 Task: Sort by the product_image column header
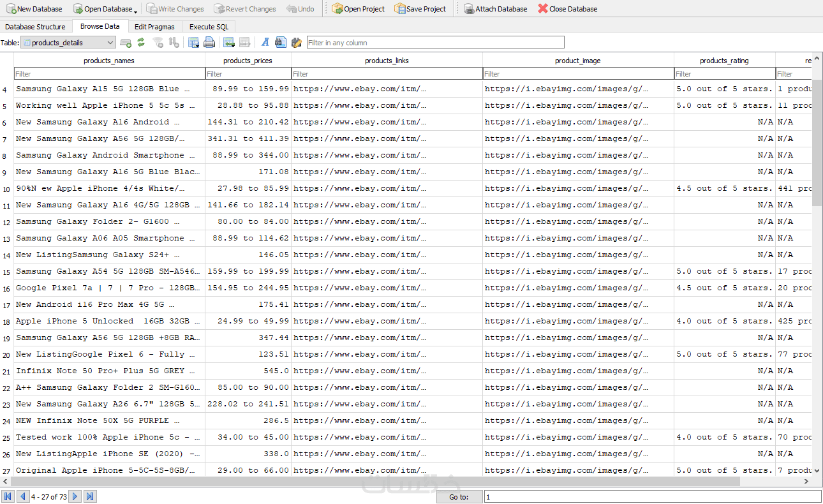point(579,61)
